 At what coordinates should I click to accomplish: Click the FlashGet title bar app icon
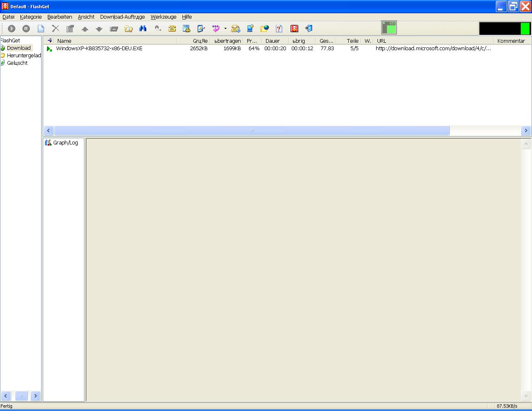tap(5, 7)
